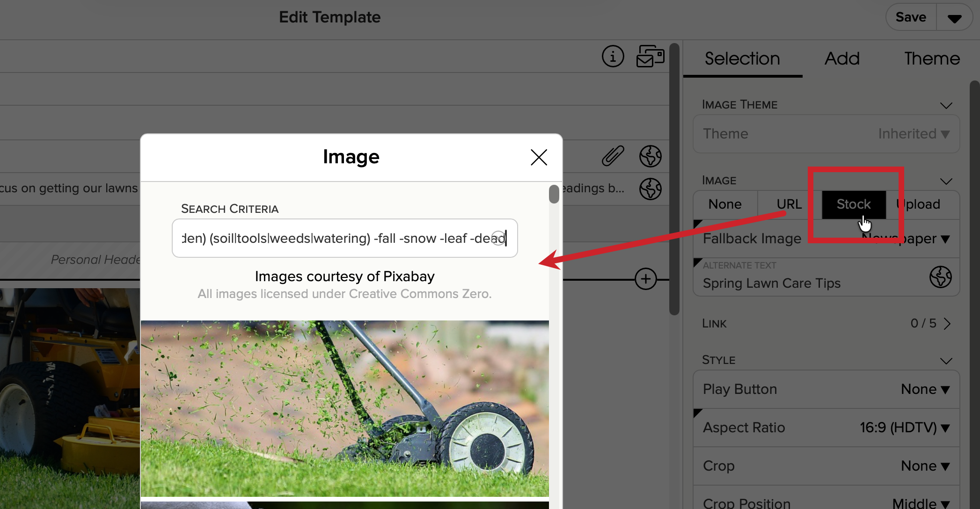Click globe icon next to Alternate Text
Screen dimensions: 980x509
(x=940, y=277)
